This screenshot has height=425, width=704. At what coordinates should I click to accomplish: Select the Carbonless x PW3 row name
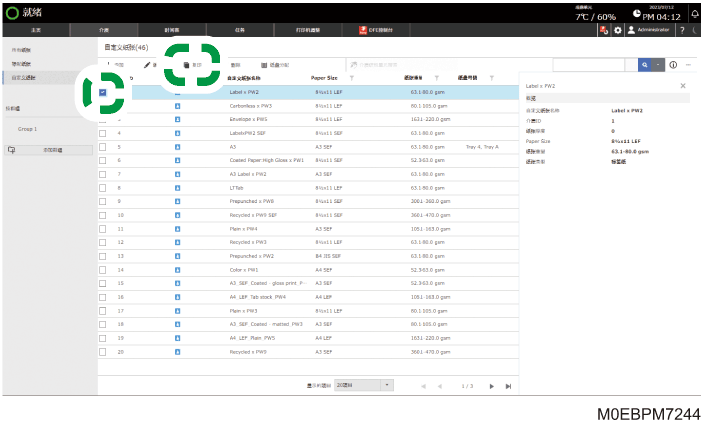[251, 106]
